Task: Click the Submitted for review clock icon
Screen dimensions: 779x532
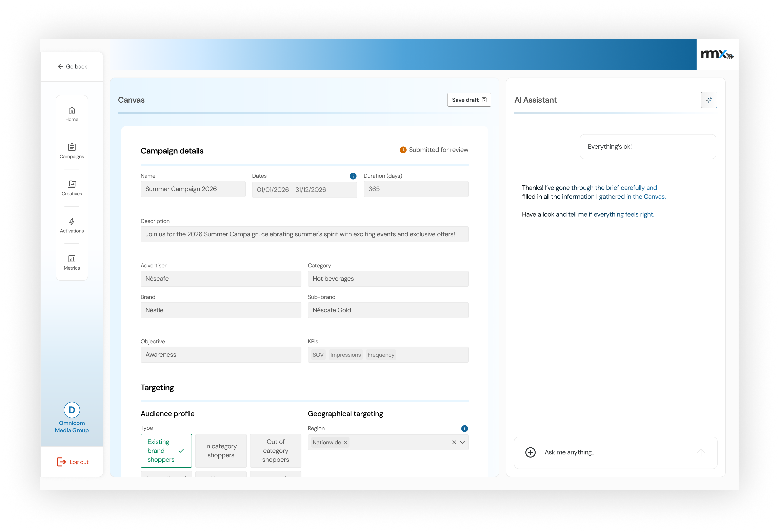Action: click(403, 150)
